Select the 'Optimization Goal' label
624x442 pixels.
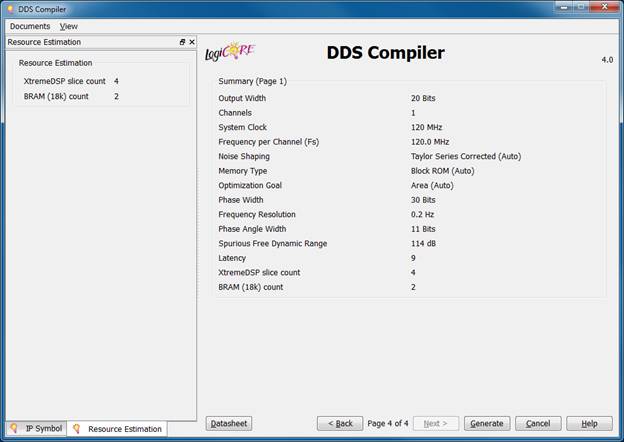(250, 185)
